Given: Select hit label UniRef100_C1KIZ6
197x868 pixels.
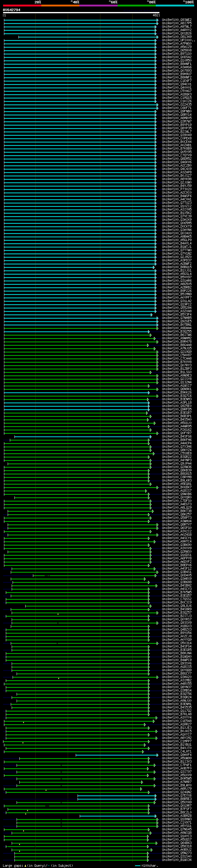Looking at the screenshot, I should (x=177, y=101).
